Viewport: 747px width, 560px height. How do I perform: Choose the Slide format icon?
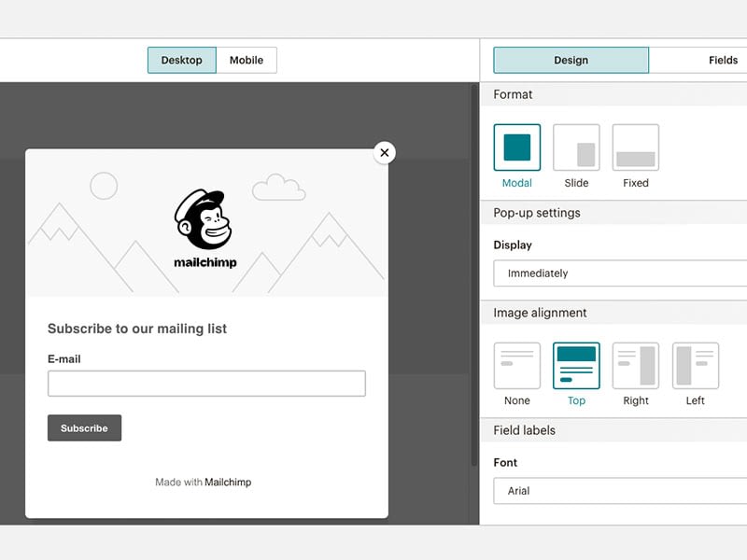(x=576, y=147)
